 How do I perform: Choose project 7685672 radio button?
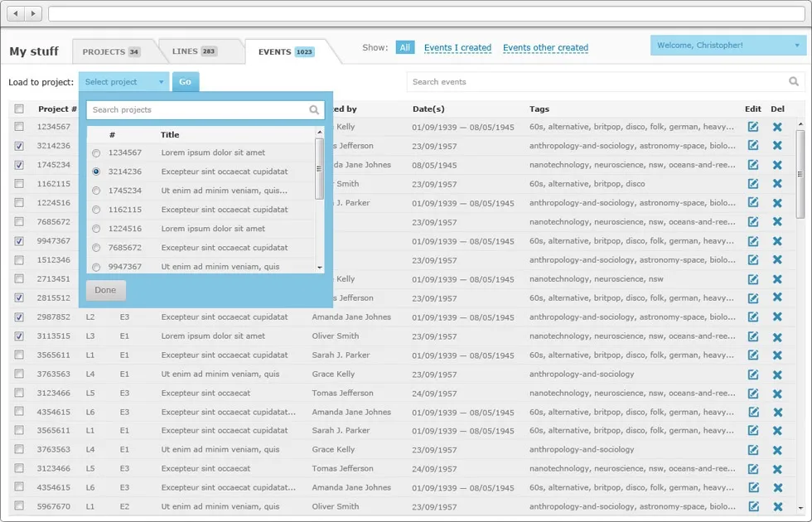(96, 248)
